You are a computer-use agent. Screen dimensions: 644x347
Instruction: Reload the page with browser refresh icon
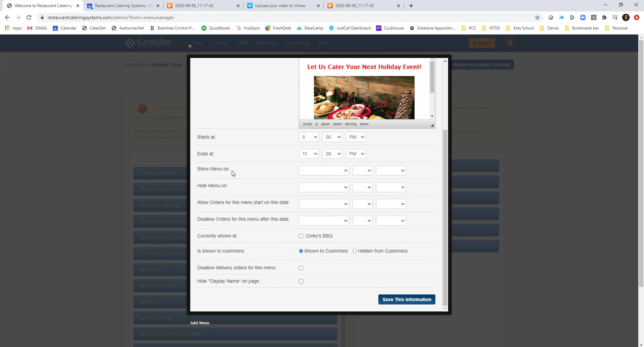coord(29,17)
